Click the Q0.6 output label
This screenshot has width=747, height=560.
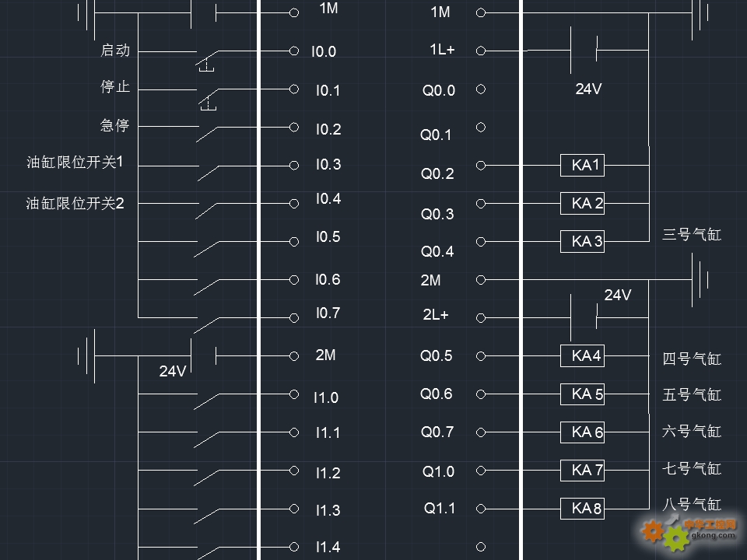tap(437, 394)
